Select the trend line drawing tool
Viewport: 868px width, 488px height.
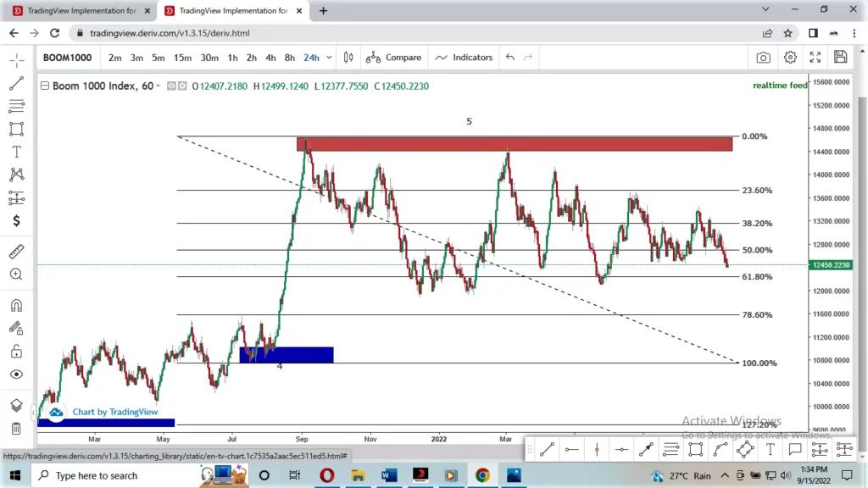(17, 83)
